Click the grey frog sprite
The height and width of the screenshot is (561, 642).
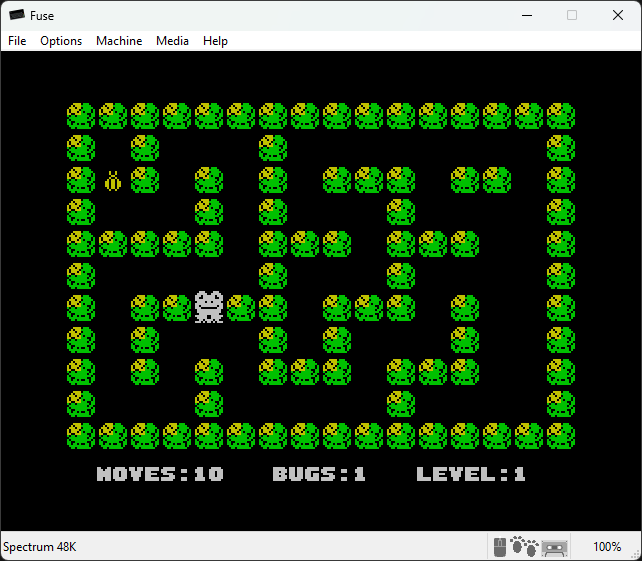(209, 307)
